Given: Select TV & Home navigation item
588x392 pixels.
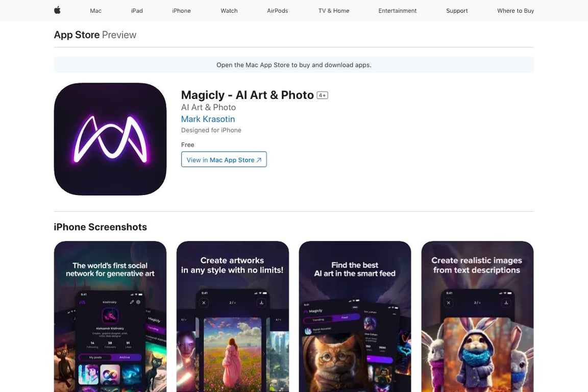Looking at the screenshot, I should click(x=334, y=11).
